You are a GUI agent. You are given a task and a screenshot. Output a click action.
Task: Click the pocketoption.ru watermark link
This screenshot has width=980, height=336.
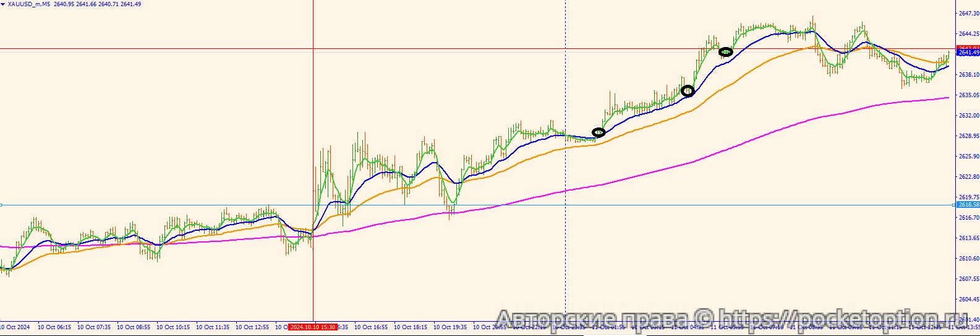(x=841, y=320)
